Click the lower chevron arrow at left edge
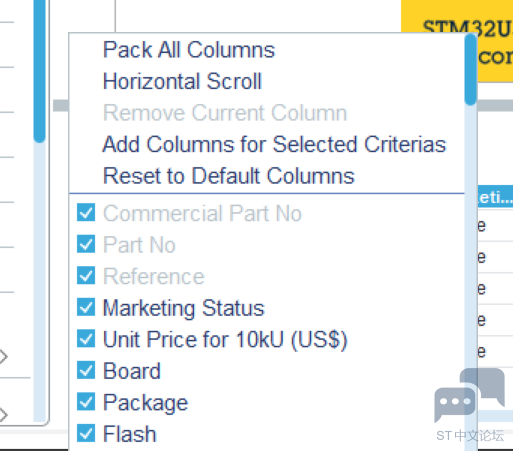 [x=3, y=414]
